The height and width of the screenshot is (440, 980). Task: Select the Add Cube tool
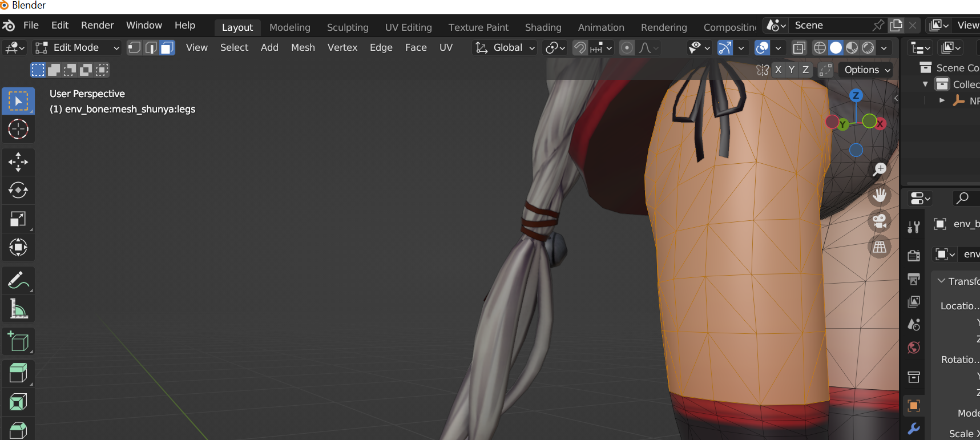click(x=18, y=341)
